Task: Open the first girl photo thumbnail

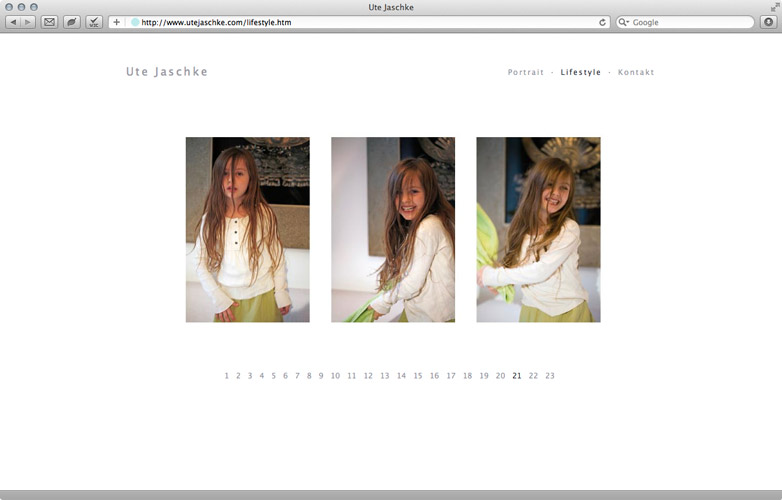Action: coord(248,230)
